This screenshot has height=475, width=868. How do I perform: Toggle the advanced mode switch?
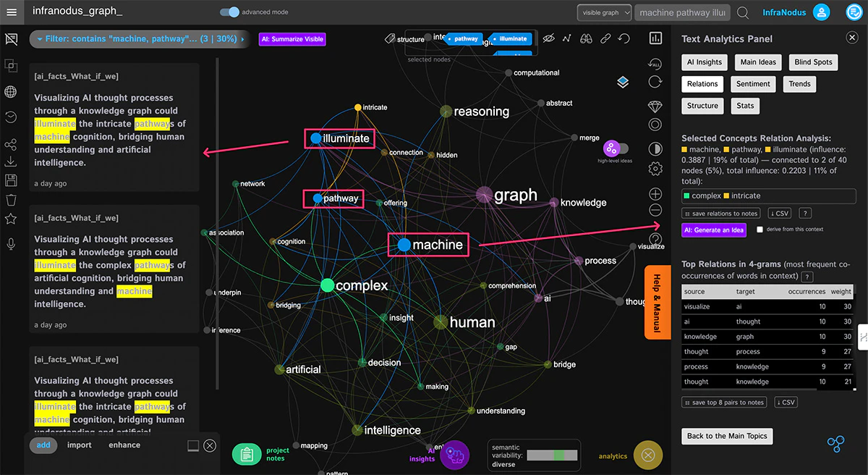click(231, 12)
